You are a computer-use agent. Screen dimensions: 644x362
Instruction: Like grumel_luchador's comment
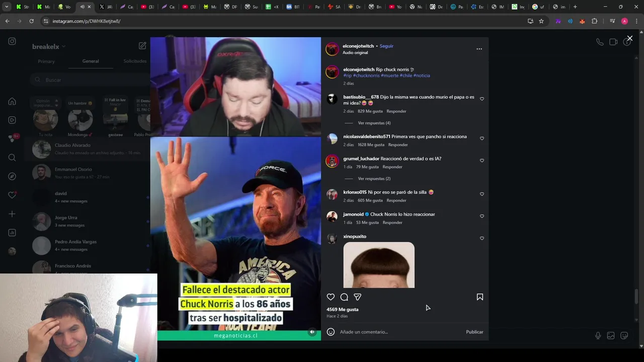coord(482,160)
